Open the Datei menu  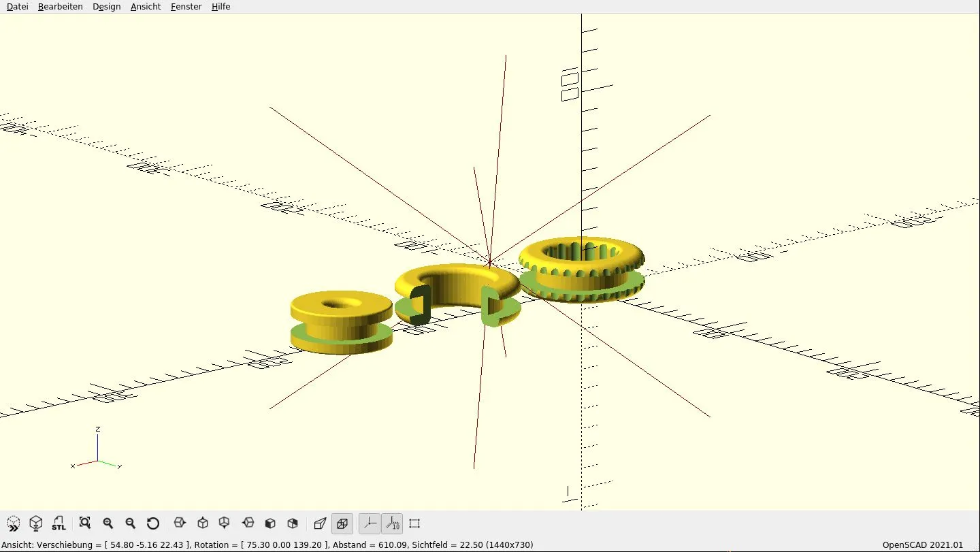click(18, 7)
